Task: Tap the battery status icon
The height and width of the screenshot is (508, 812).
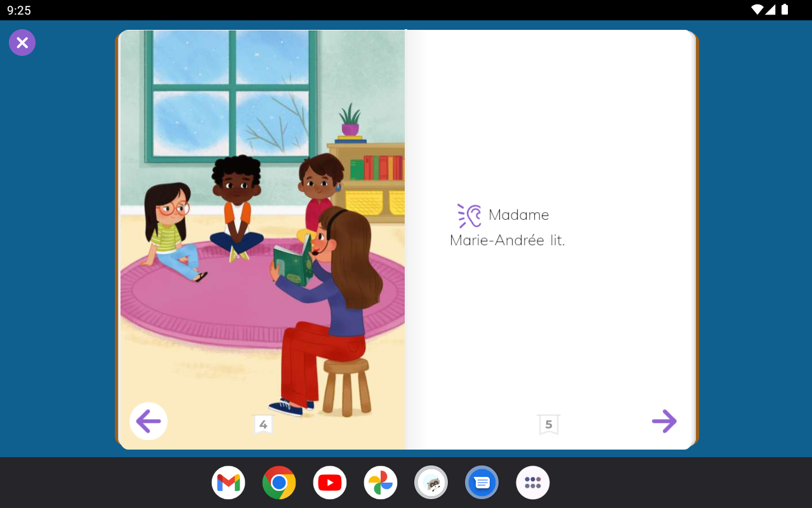Action: tap(785, 10)
